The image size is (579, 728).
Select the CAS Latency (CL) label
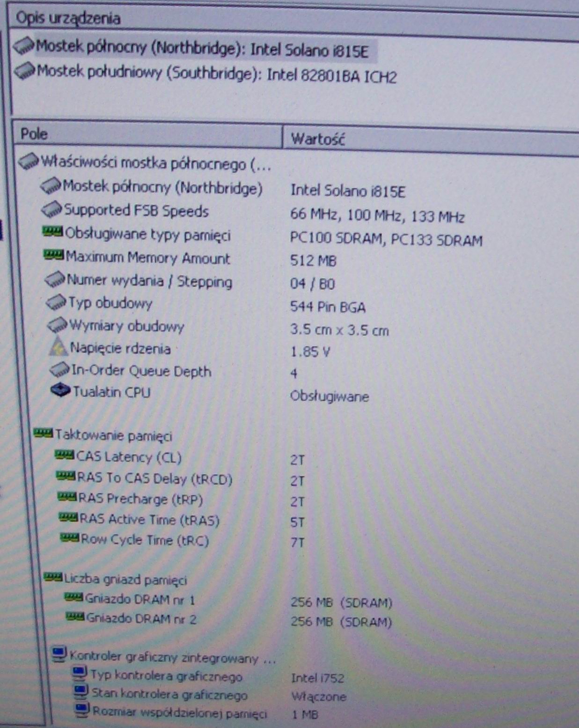pyautogui.click(x=129, y=456)
